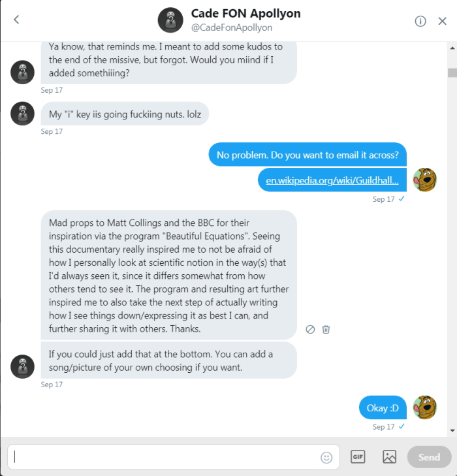Click the GIF button
This screenshot has width=457, height=476.
coord(358,457)
